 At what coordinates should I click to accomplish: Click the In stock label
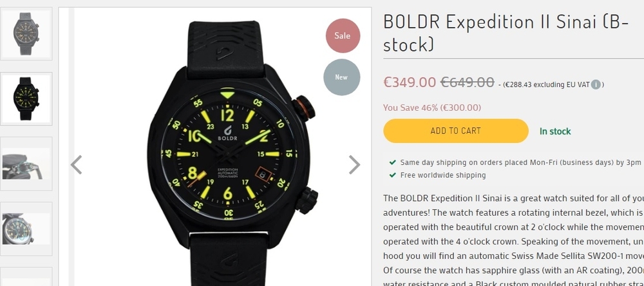[x=555, y=131]
